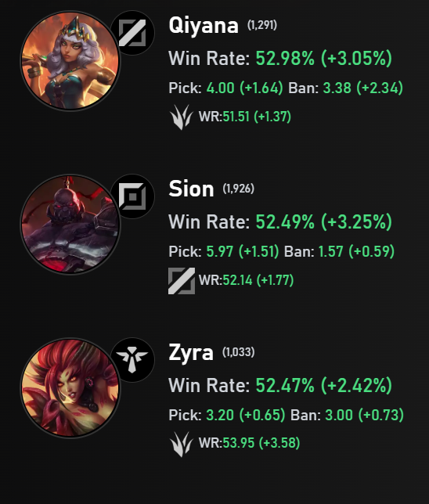Select the mid lane icon beside Qiyana
The image size is (429, 504).
pyautogui.click(x=132, y=33)
